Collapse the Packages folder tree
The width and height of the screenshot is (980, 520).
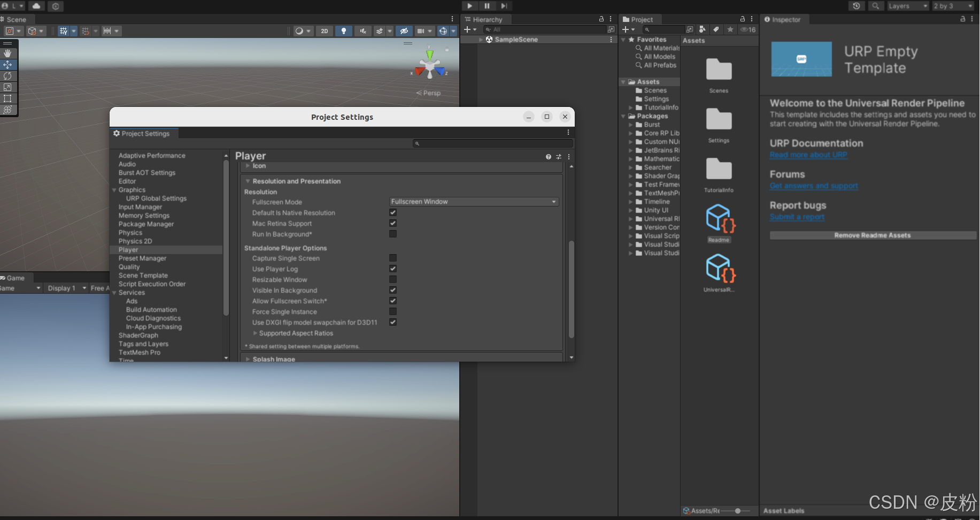(623, 116)
